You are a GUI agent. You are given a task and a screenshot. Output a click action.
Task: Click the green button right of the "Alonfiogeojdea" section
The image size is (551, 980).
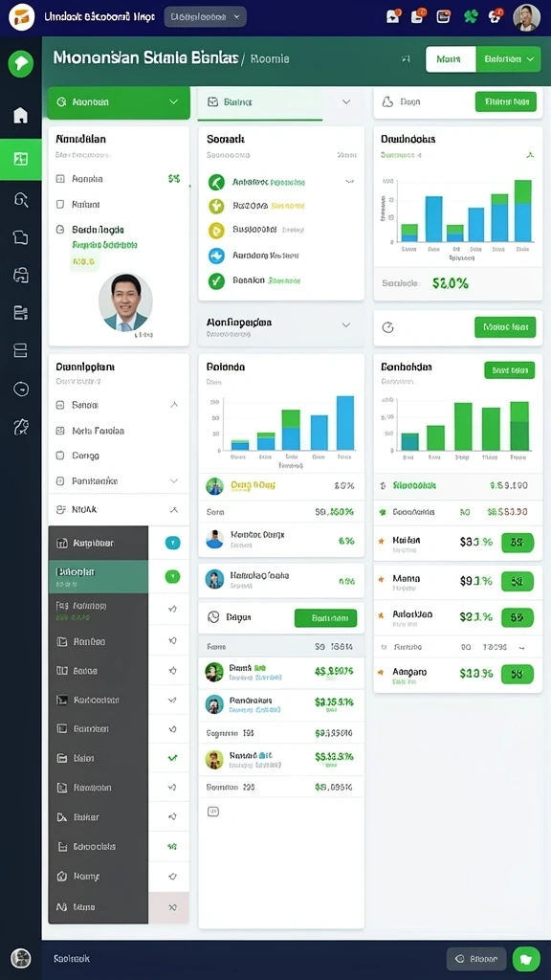tap(505, 327)
